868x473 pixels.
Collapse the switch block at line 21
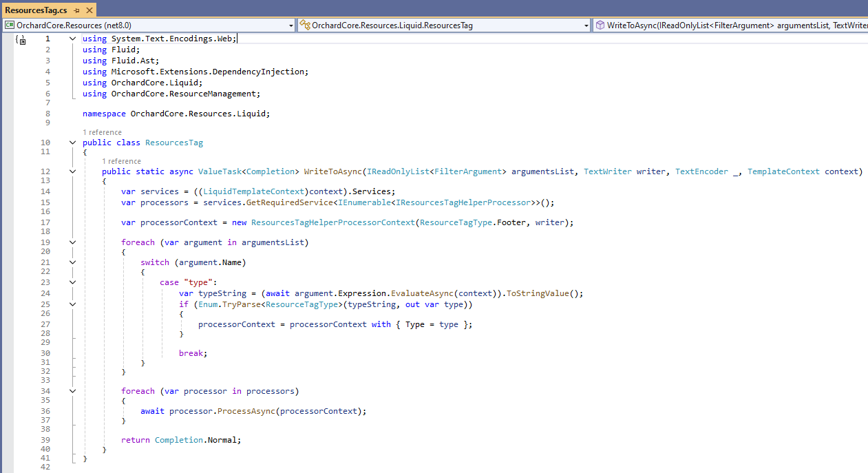pos(72,262)
